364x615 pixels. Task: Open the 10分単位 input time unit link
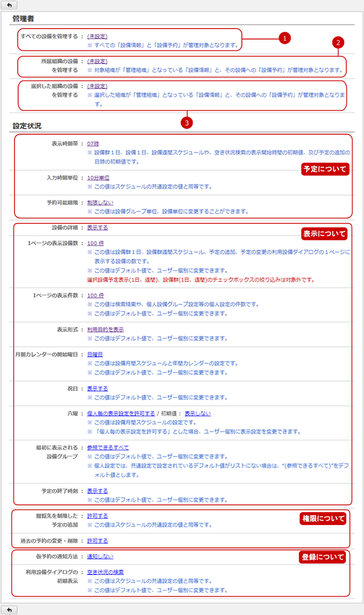98,178
